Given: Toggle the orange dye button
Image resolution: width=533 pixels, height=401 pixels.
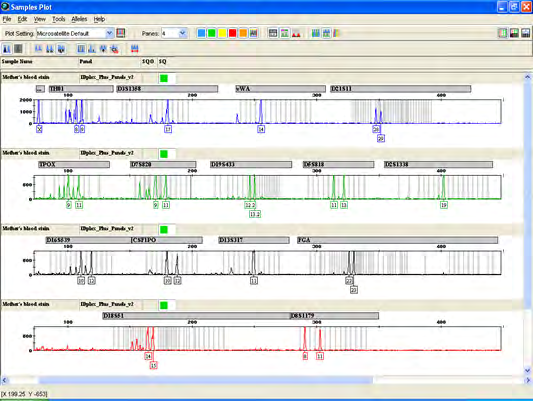Looking at the screenshot, I should pyautogui.click(x=243, y=33).
